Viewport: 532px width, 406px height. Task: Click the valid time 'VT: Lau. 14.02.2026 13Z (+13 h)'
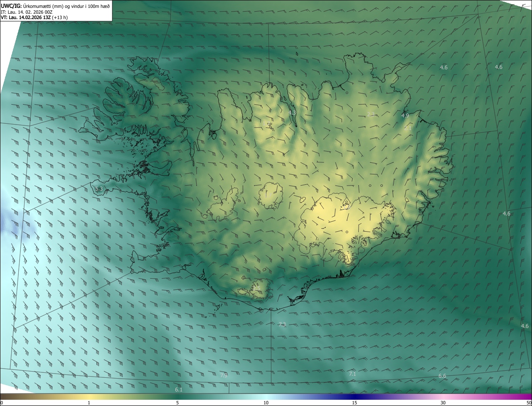[34, 17]
